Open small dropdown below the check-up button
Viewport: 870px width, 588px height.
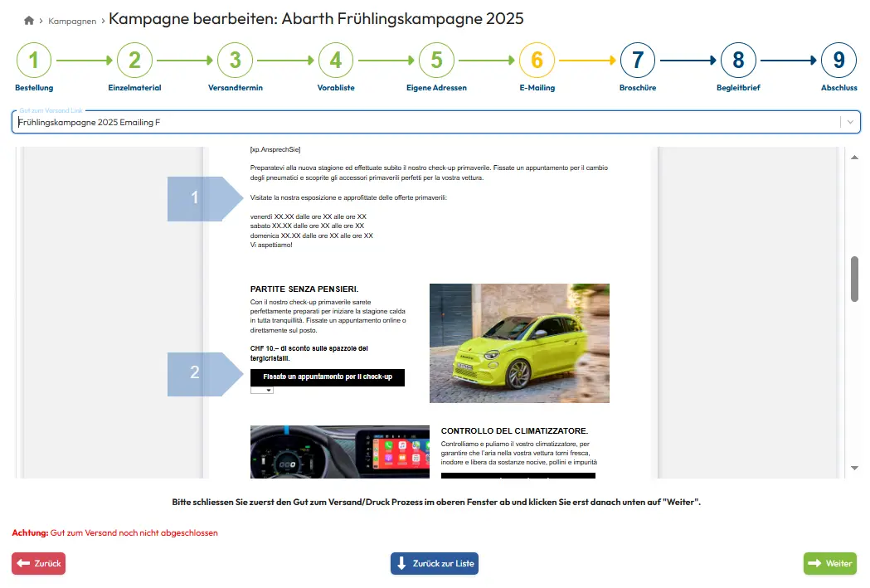262,391
